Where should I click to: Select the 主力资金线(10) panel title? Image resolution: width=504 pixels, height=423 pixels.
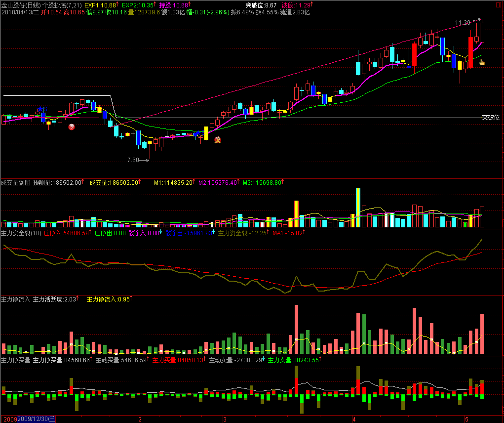point(21,232)
